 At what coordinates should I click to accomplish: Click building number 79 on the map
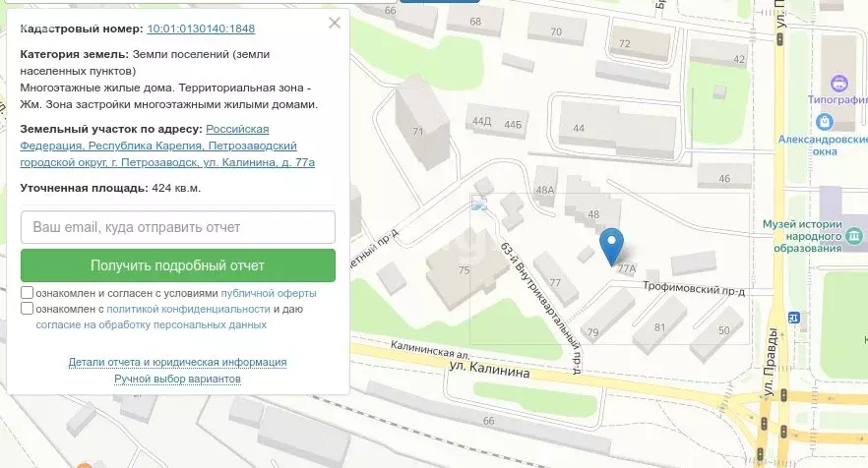click(x=592, y=332)
